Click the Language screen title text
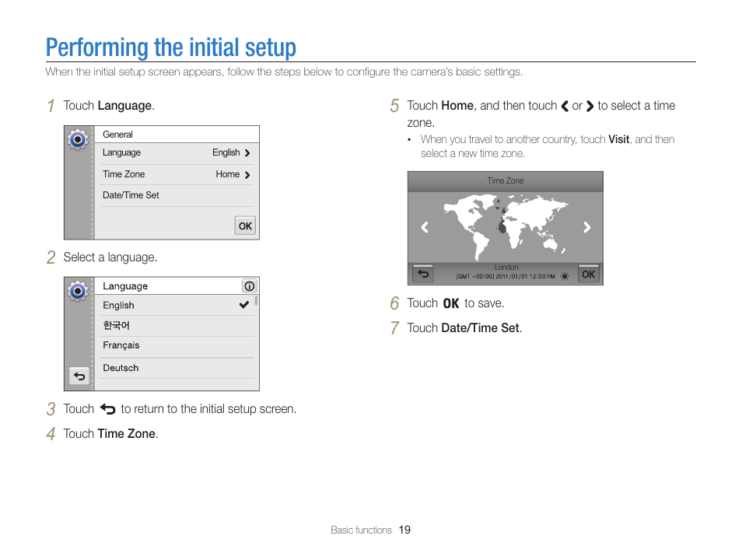 tap(125, 286)
